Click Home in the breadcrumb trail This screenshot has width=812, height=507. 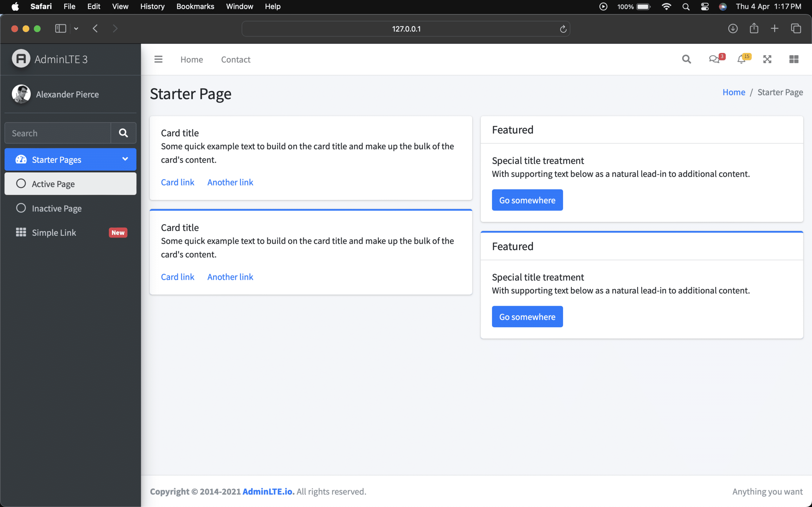733,92
